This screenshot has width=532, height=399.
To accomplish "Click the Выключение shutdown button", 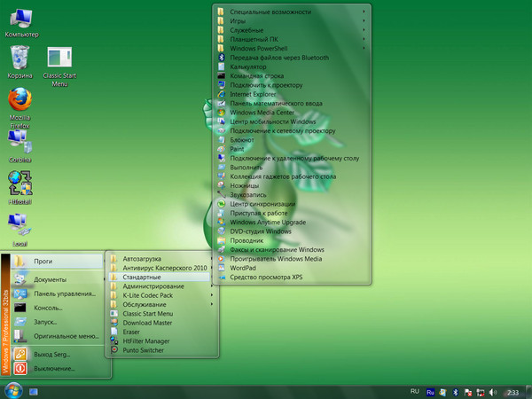I will pyautogui.click(x=57, y=369).
